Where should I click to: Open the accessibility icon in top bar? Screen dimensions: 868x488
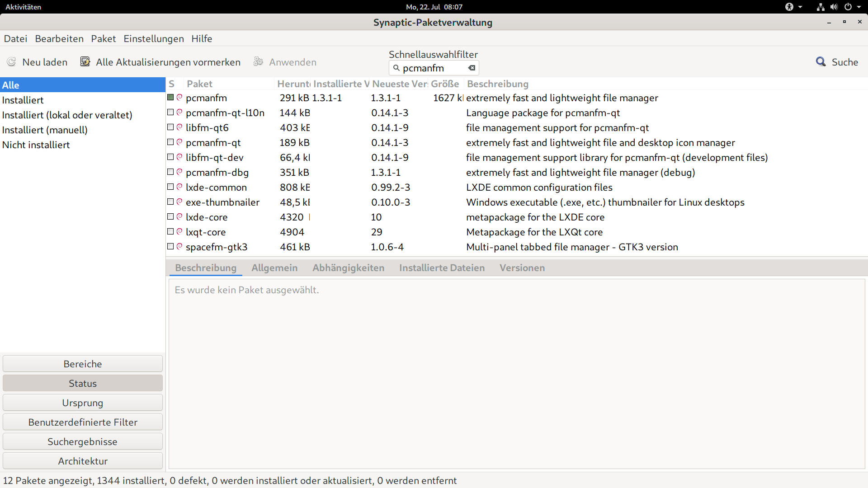pos(789,7)
